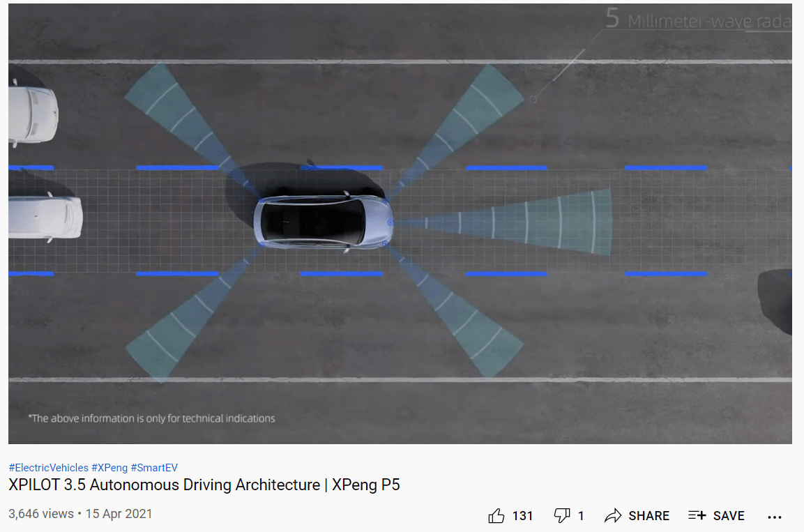Open the #XPeng hashtag link

tap(109, 467)
